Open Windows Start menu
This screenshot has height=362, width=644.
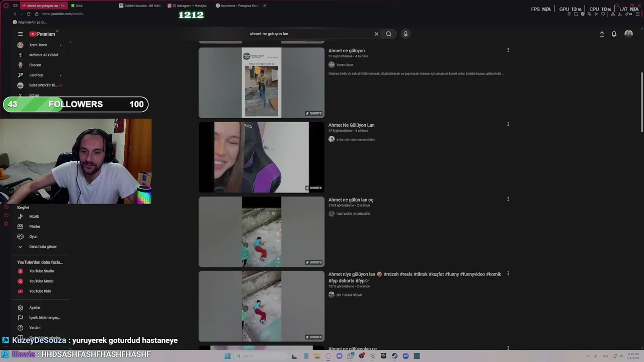tap(227, 356)
